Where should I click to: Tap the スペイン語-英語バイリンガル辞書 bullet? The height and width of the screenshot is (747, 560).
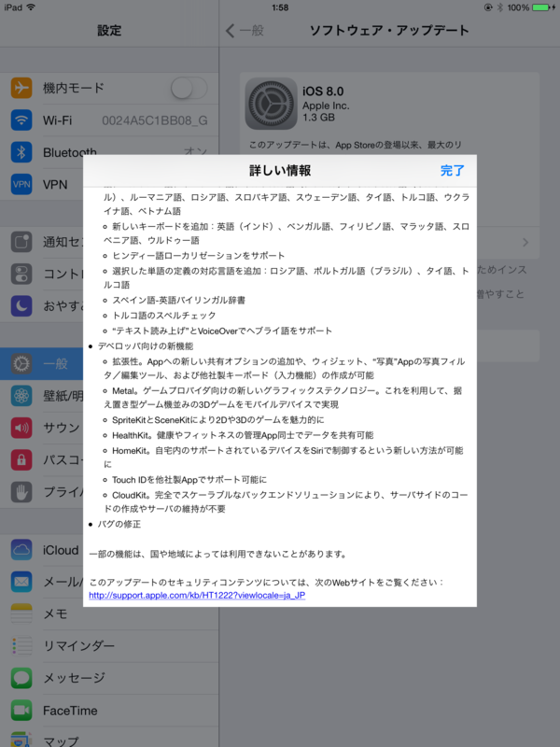click(178, 300)
